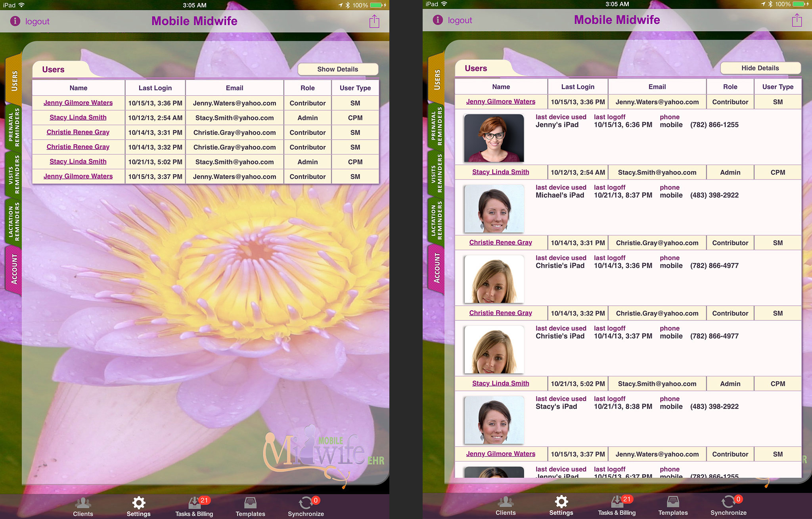812x519 pixels.
Task: Open Jenny Gilmore Waters 3:37 PM link, right screen
Action: click(x=501, y=454)
